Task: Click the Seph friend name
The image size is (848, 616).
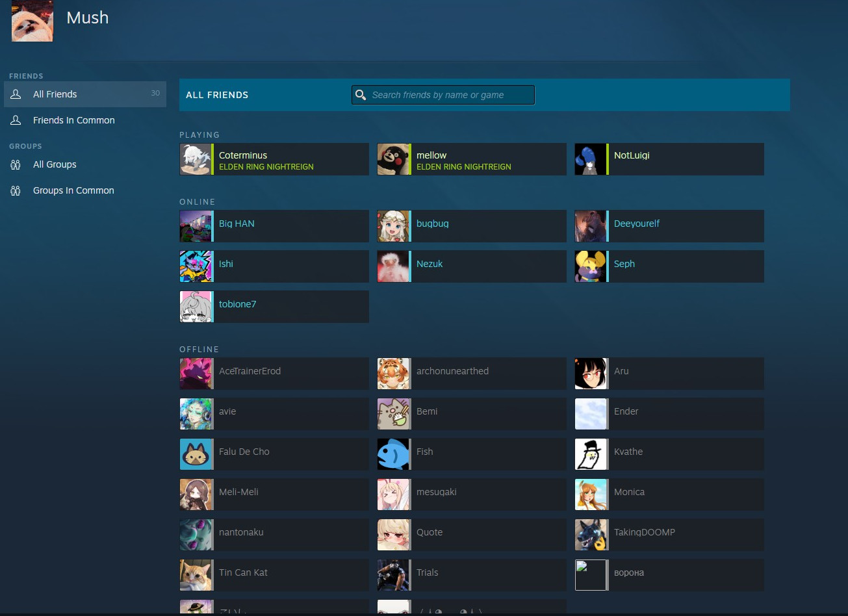Action: (624, 264)
